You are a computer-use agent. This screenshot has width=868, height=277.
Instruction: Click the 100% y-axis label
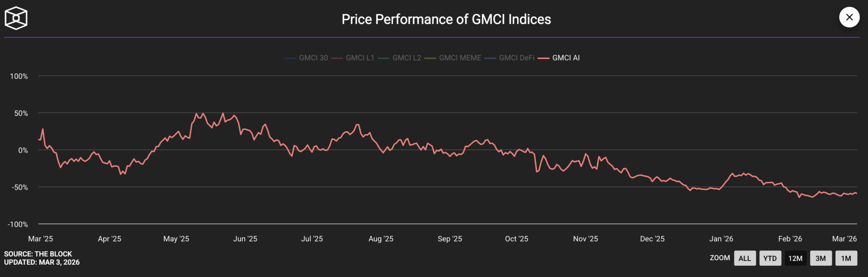click(19, 76)
